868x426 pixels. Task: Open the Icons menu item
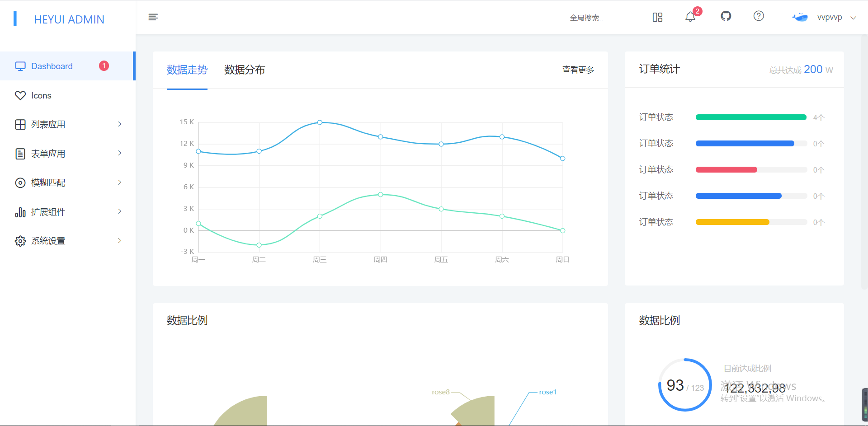point(68,95)
